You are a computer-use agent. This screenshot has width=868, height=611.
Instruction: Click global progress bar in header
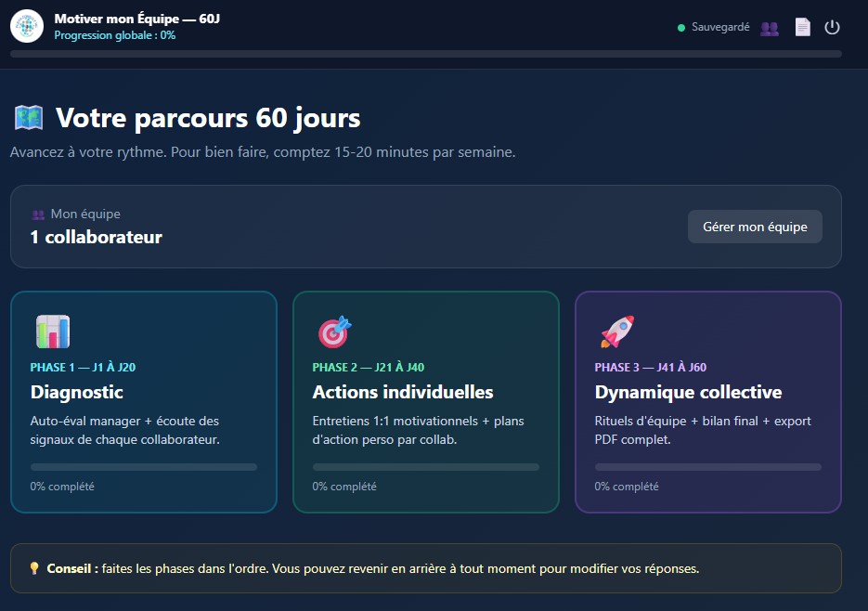coord(426,54)
